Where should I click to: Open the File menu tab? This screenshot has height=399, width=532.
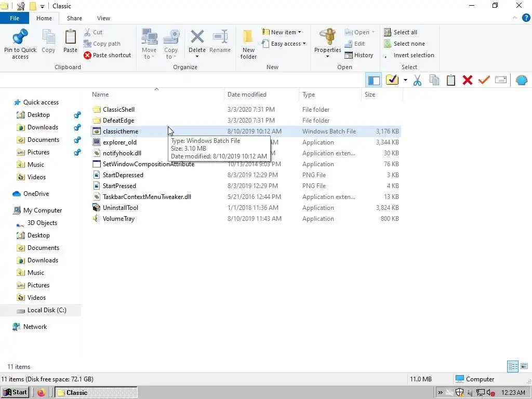click(x=15, y=18)
